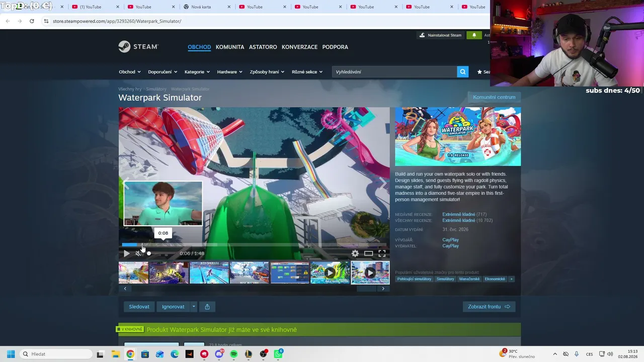
Task: Open Task View on the taskbar
Action: point(100,354)
